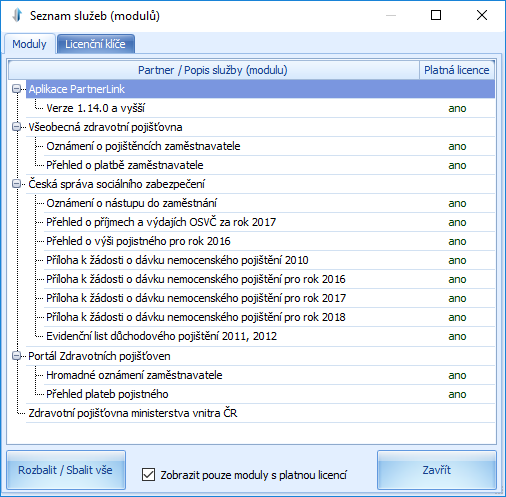Switch to the Licenční klíče tab

(96, 44)
